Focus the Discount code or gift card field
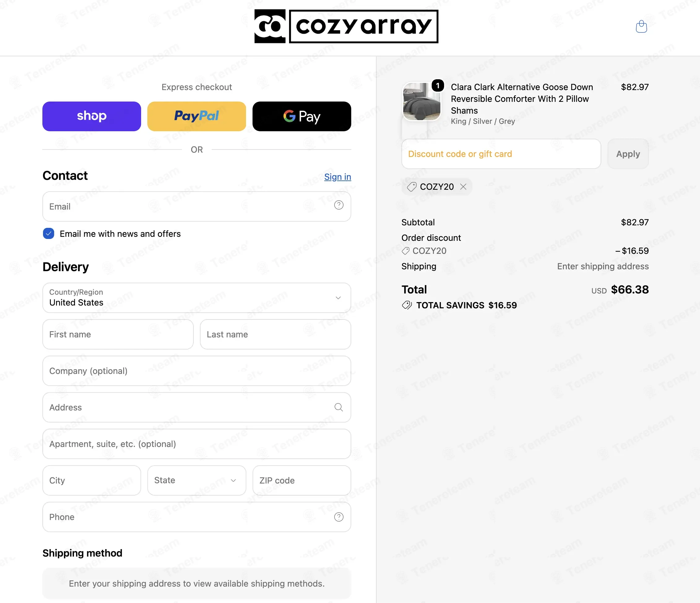700x603 pixels. tap(501, 154)
